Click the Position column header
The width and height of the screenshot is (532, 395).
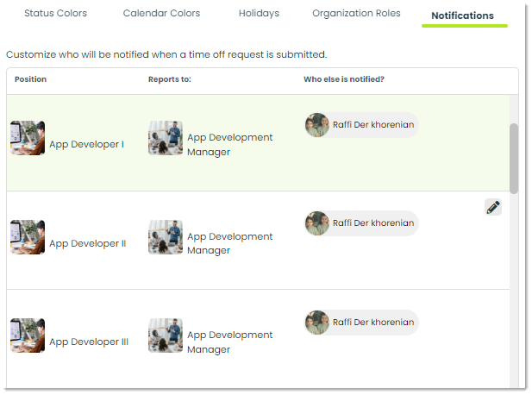(30, 79)
